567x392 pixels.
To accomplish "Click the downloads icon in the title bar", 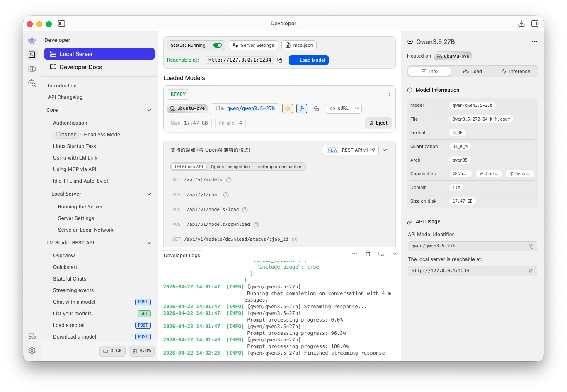I will [x=521, y=24].
